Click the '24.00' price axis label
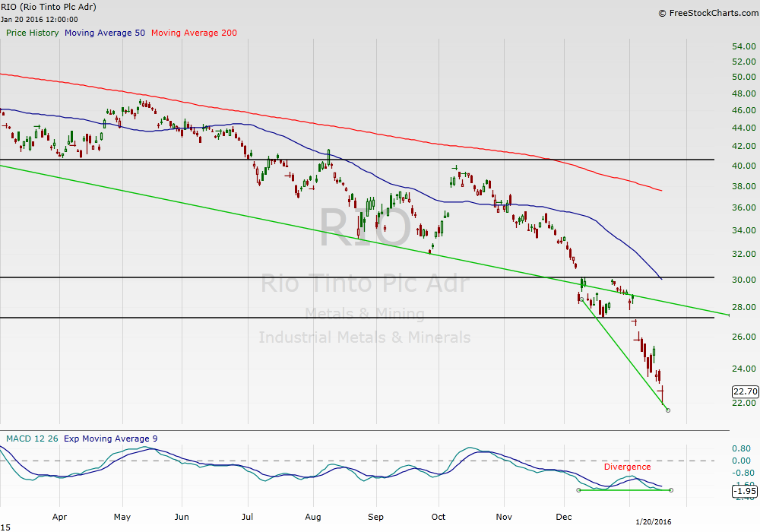The height and width of the screenshot is (532, 760). (x=744, y=369)
